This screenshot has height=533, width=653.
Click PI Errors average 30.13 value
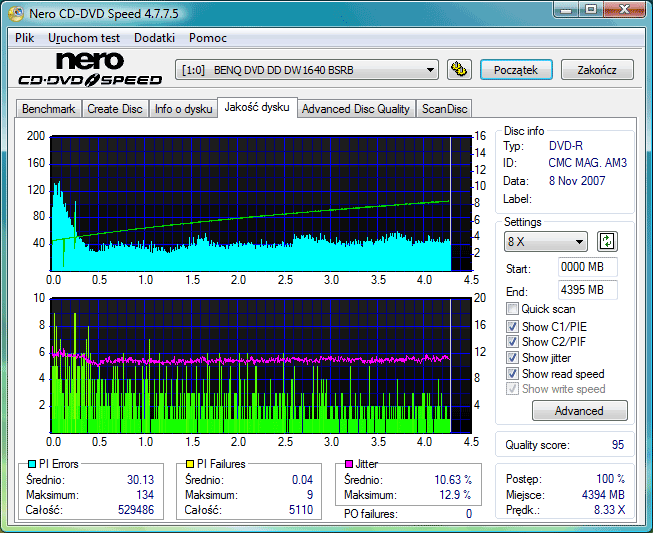(140, 480)
